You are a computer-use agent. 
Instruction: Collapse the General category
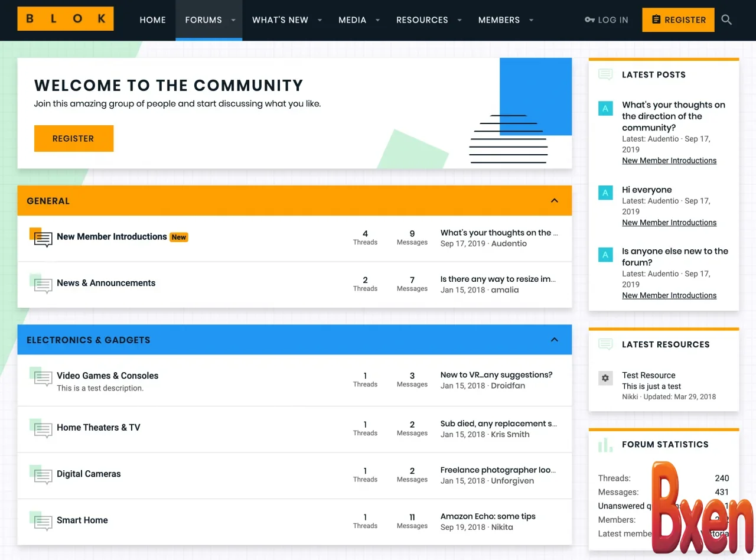click(x=554, y=201)
